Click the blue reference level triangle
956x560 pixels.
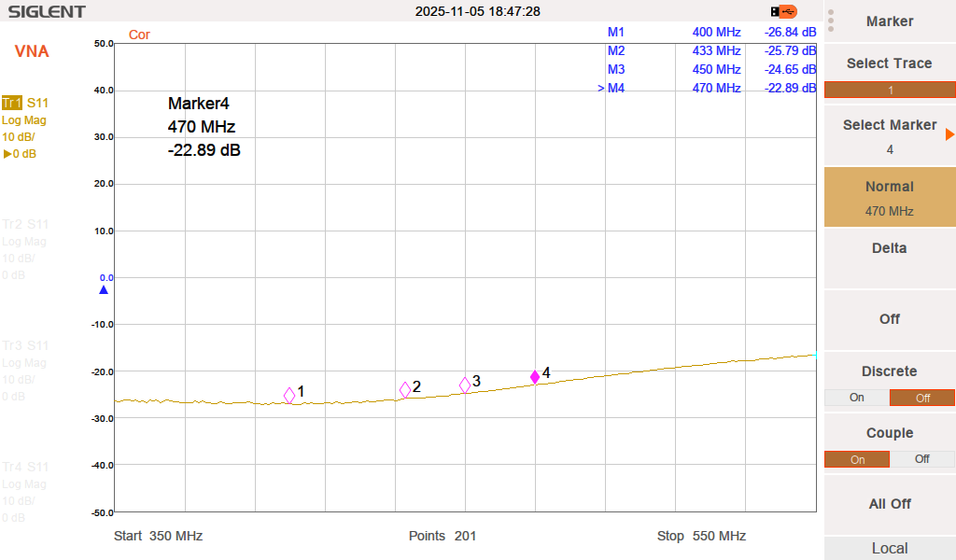(104, 290)
